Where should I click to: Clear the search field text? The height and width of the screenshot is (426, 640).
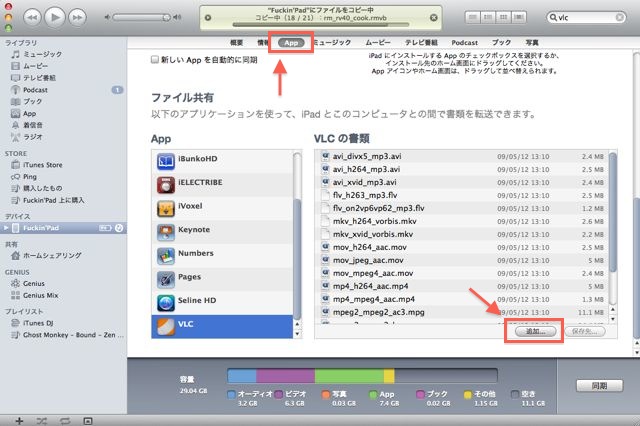pyautogui.click(x=619, y=17)
